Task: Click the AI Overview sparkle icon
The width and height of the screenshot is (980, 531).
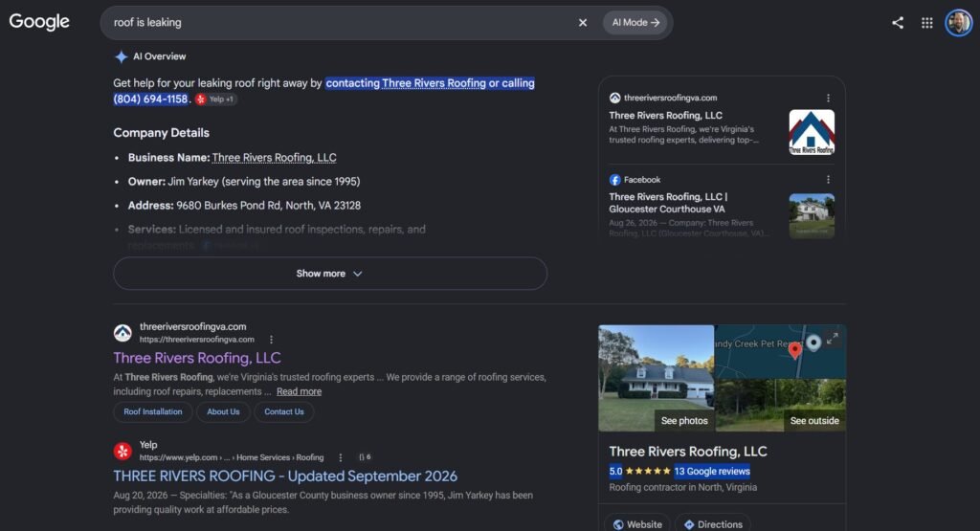Action: [121, 56]
